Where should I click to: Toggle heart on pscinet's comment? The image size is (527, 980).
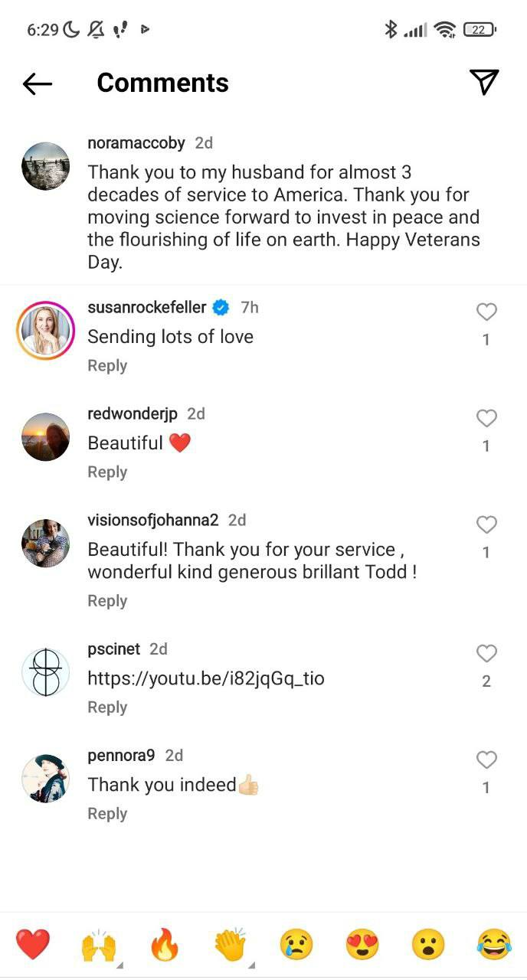coord(486,653)
